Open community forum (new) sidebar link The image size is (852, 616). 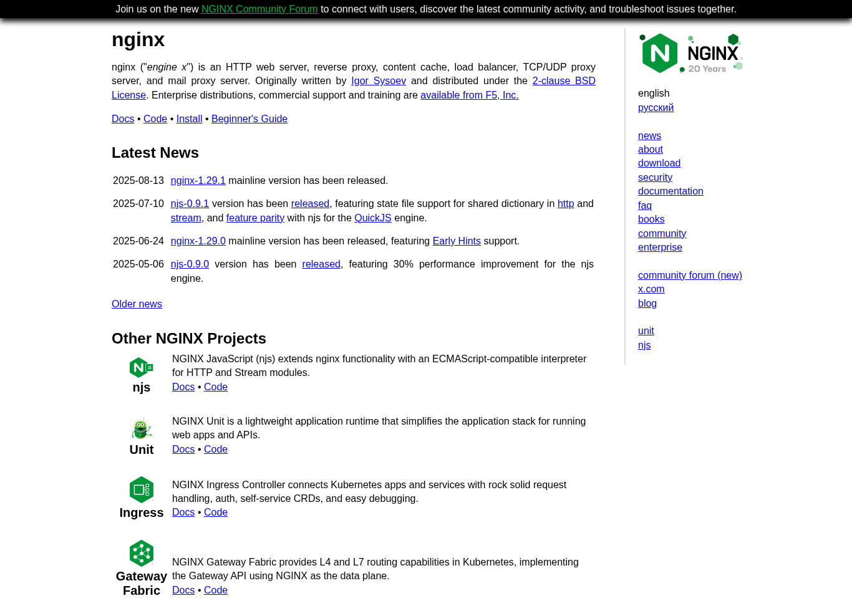pos(690,276)
